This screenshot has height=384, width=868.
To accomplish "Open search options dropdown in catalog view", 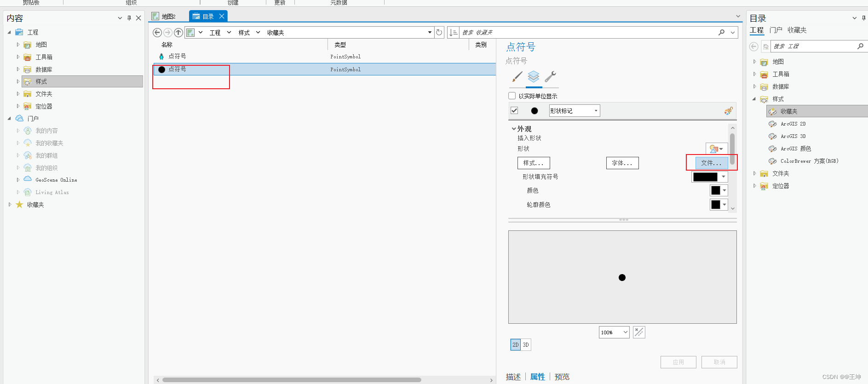I will (733, 32).
